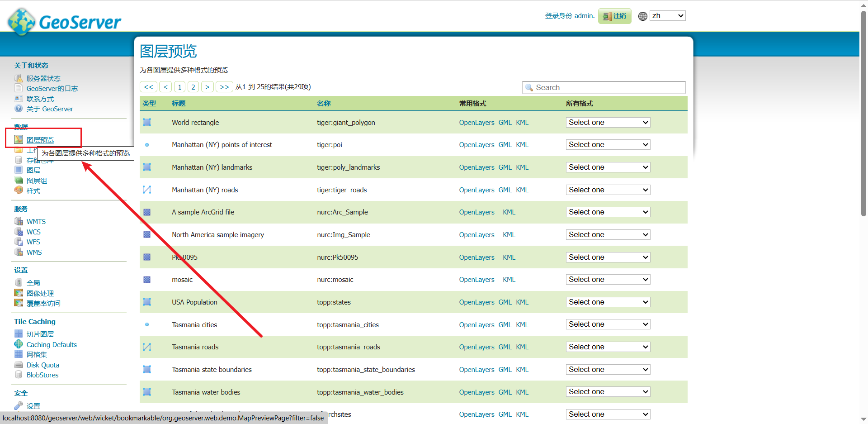Click the 全局 global settings icon
Image resolution: width=868 pixels, height=424 pixels.
click(x=19, y=283)
